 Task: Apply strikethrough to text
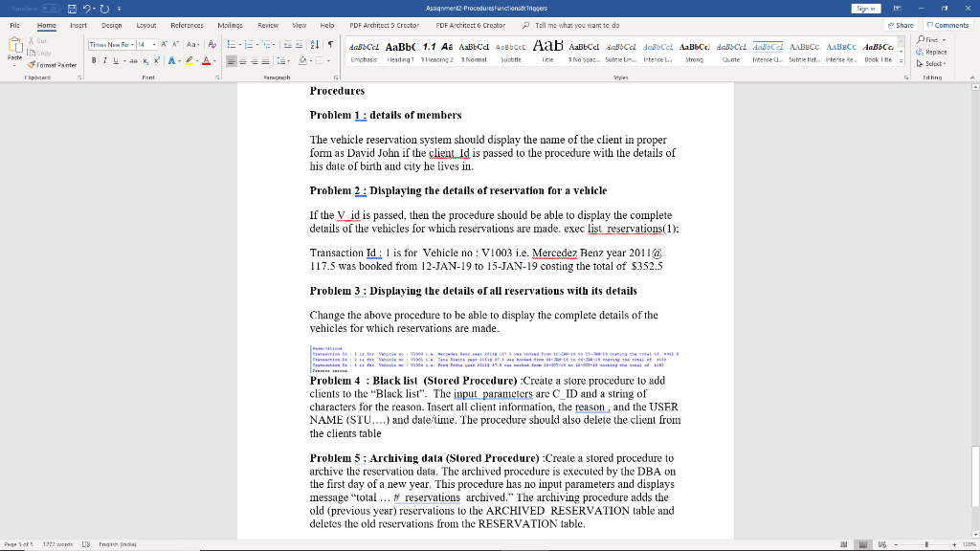(133, 60)
